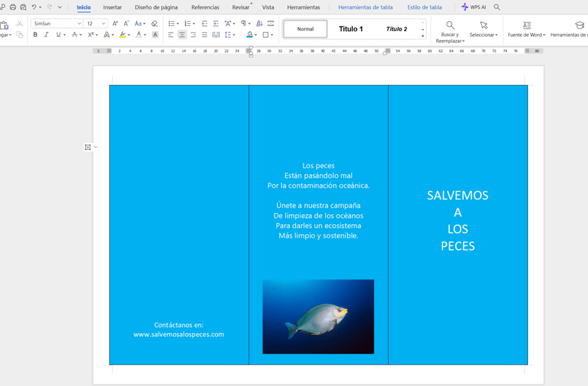Screen dimensions: 588x386
Task: Click the justify alignment icon
Action: pyautogui.click(x=204, y=34)
